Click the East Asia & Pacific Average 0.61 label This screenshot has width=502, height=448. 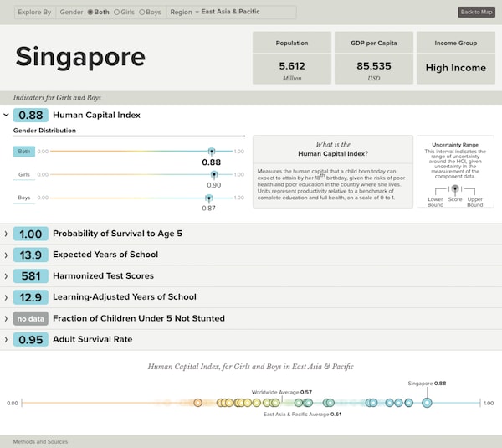point(302,415)
